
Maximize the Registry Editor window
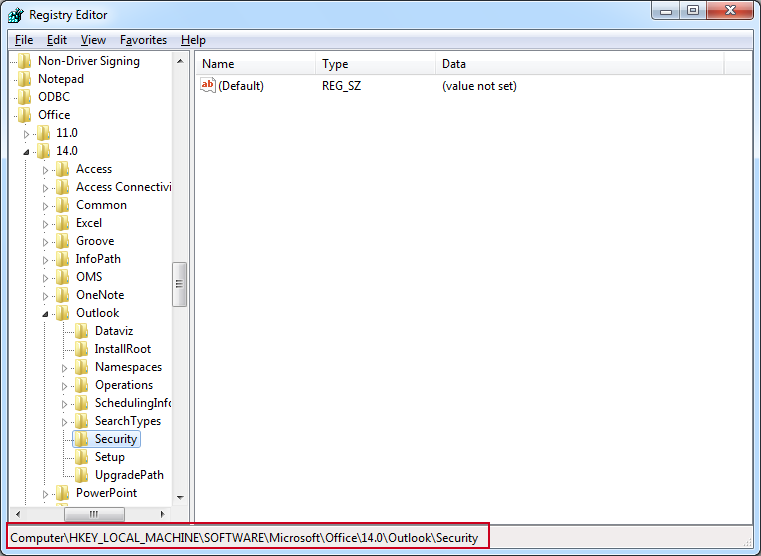click(693, 10)
